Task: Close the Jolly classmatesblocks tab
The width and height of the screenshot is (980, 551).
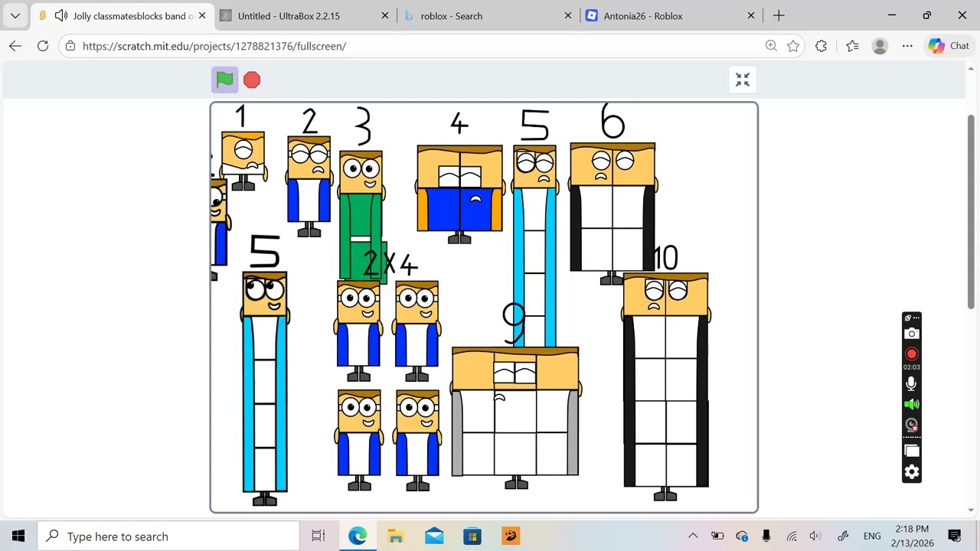Action: 202,15
